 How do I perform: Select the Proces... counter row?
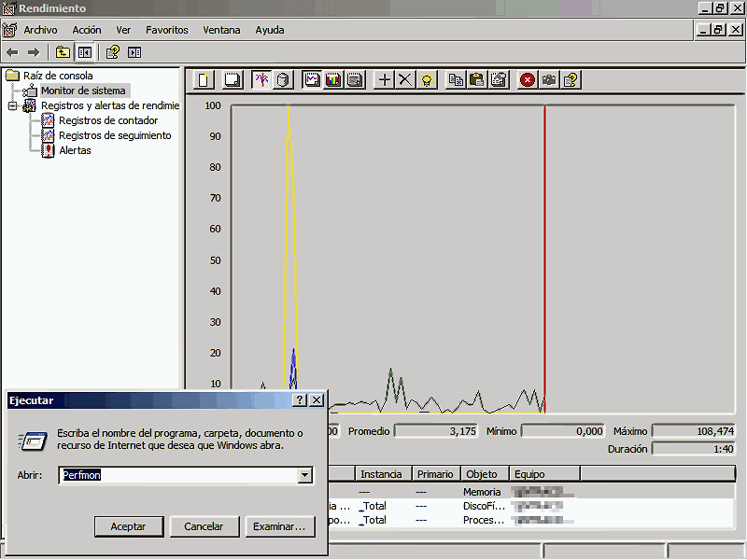531,520
